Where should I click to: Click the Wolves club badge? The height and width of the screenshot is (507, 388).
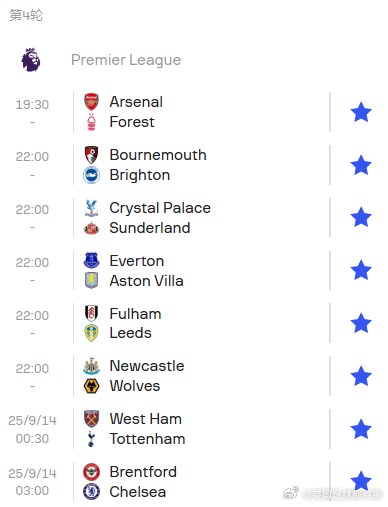(x=91, y=386)
